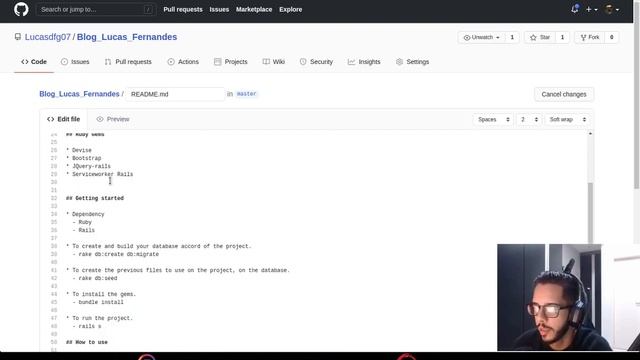Click the editor vertical scrollbar thumb
The image size is (640, 360).
pos(590,212)
